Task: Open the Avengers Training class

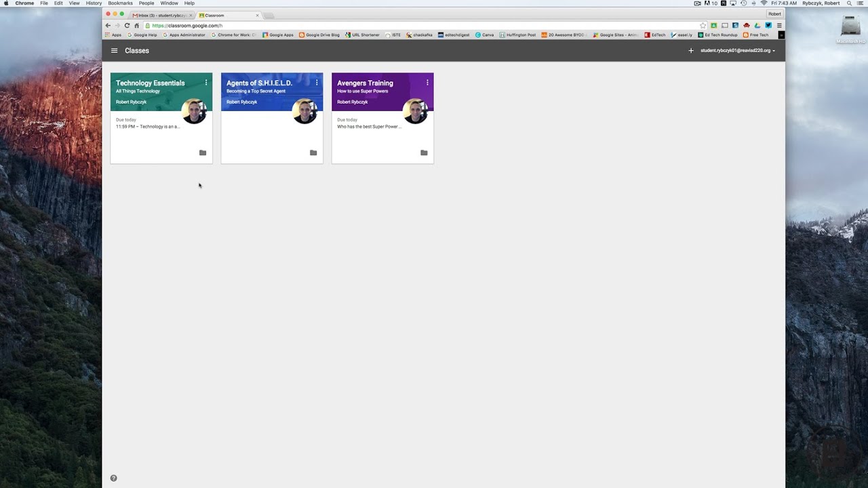Action: coord(365,83)
